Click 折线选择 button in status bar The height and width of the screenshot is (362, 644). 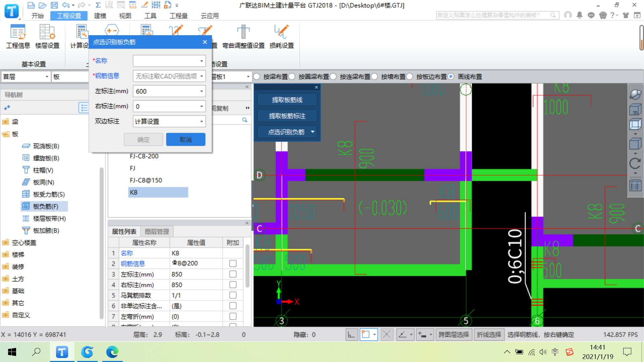tap(489, 335)
